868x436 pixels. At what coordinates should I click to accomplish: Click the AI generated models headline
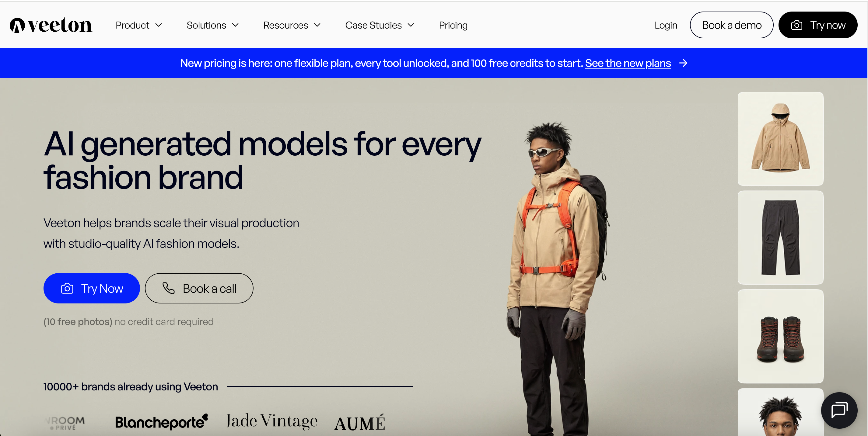(x=262, y=160)
